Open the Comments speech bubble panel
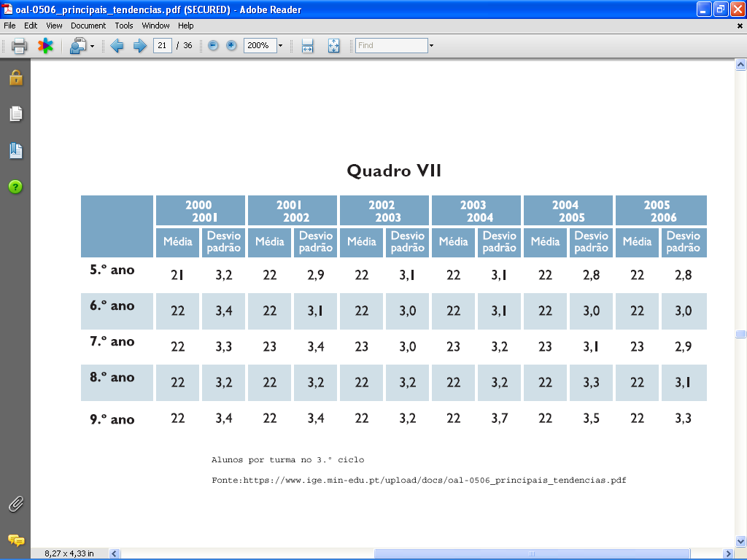 pyautogui.click(x=16, y=540)
